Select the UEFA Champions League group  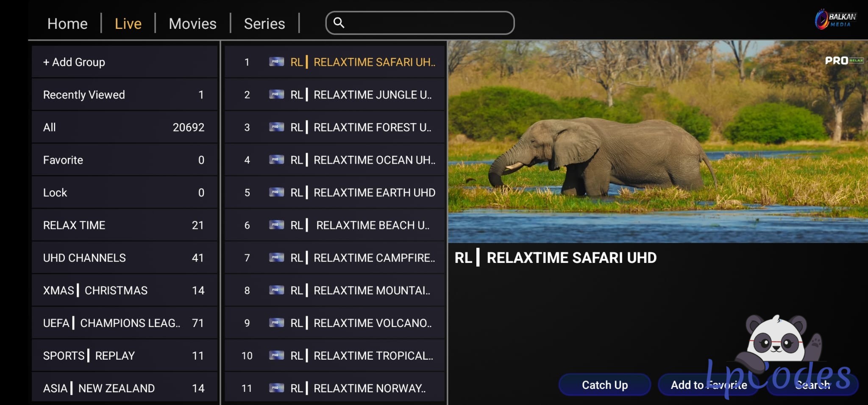[x=124, y=323]
